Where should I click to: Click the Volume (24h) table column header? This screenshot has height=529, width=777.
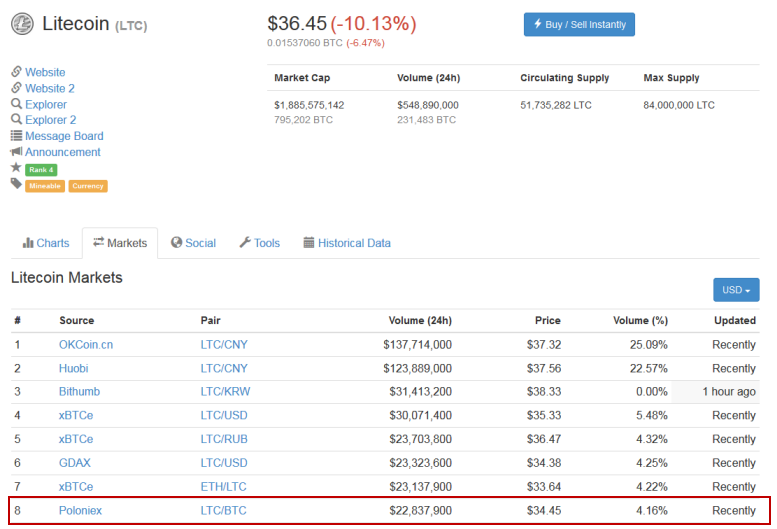[x=420, y=320]
